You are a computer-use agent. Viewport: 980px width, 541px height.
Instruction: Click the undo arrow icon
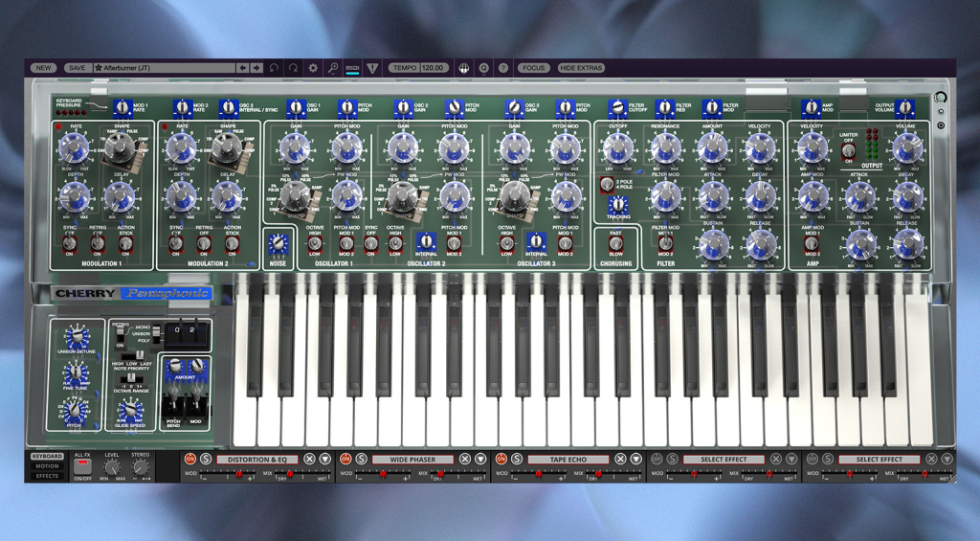[x=274, y=68]
